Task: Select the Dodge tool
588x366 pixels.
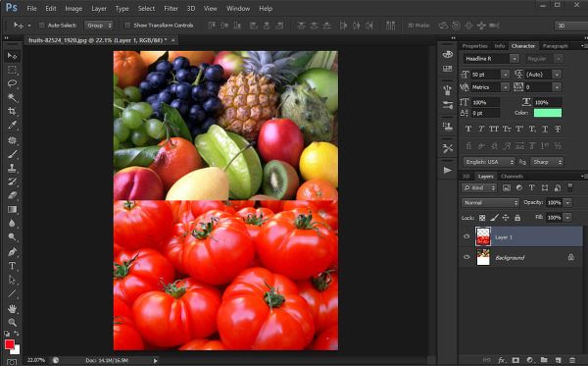Action: pyautogui.click(x=12, y=237)
